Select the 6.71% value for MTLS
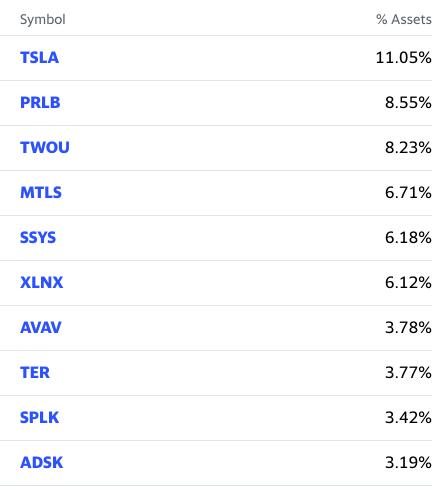Viewport: 447px width, 486px height. tap(408, 193)
